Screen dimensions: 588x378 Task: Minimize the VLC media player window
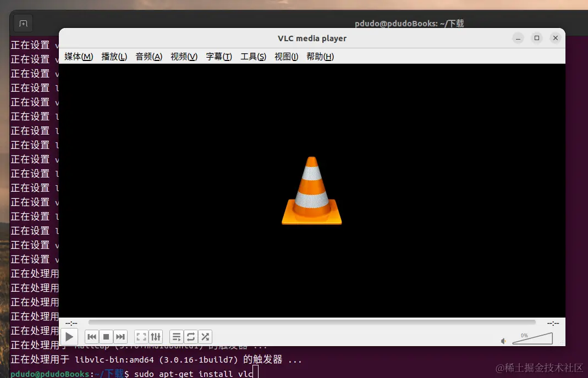tap(518, 38)
